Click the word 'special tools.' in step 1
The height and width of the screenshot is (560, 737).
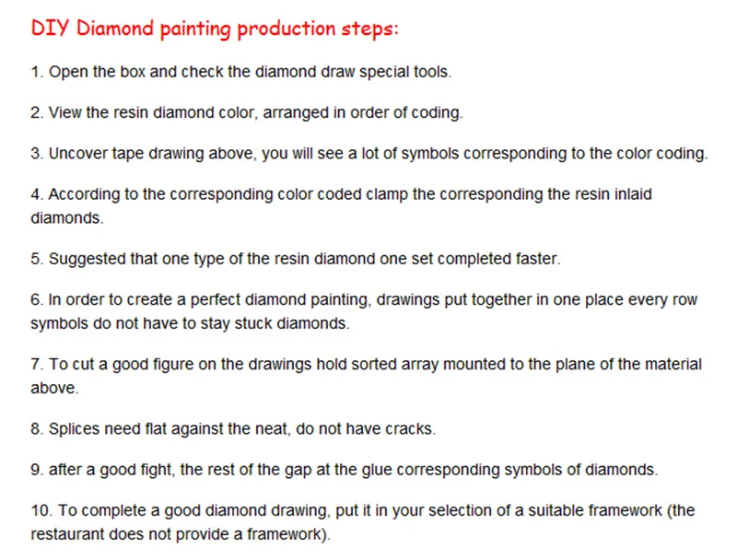pyautogui.click(x=405, y=73)
